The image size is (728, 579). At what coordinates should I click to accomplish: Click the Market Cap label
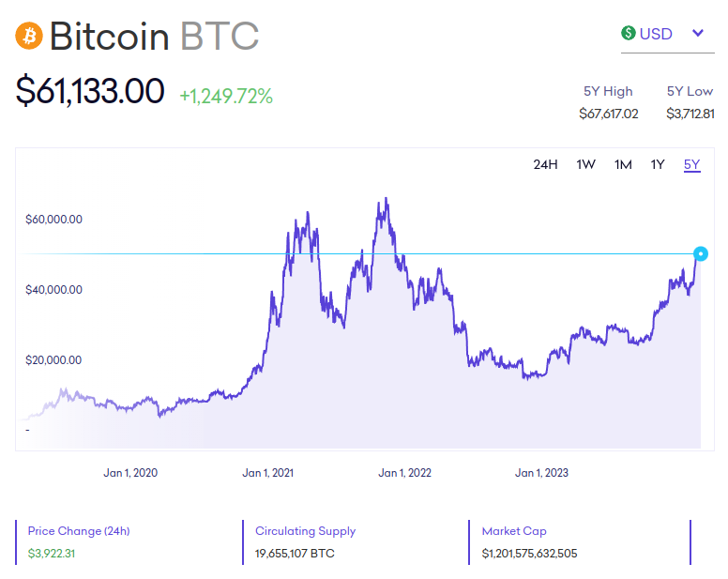tap(514, 531)
